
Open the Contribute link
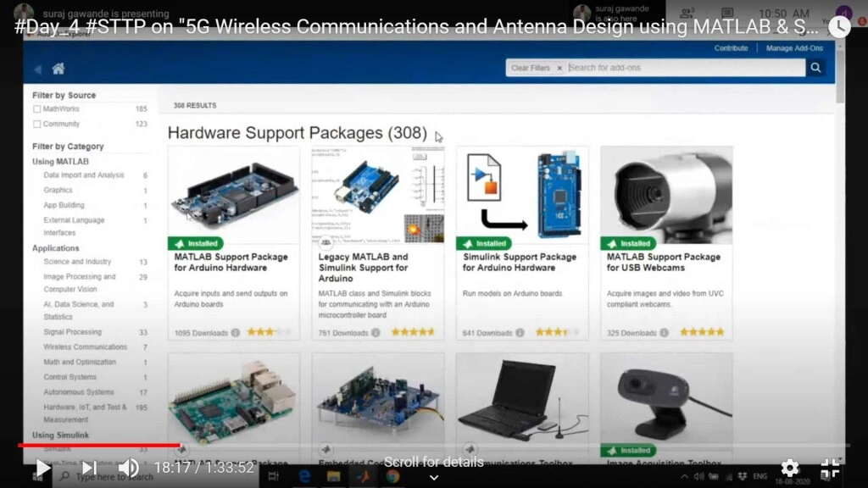click(x=731, y=48)
